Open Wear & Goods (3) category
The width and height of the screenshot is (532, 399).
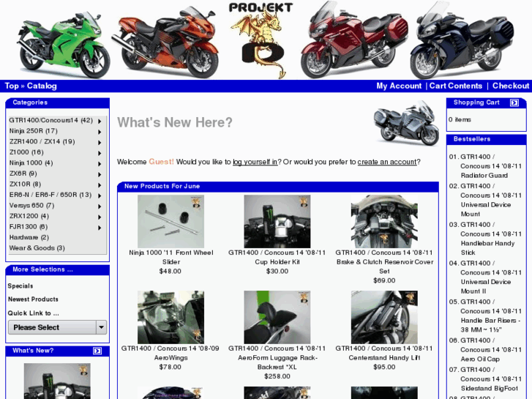(x=37, y=248)
